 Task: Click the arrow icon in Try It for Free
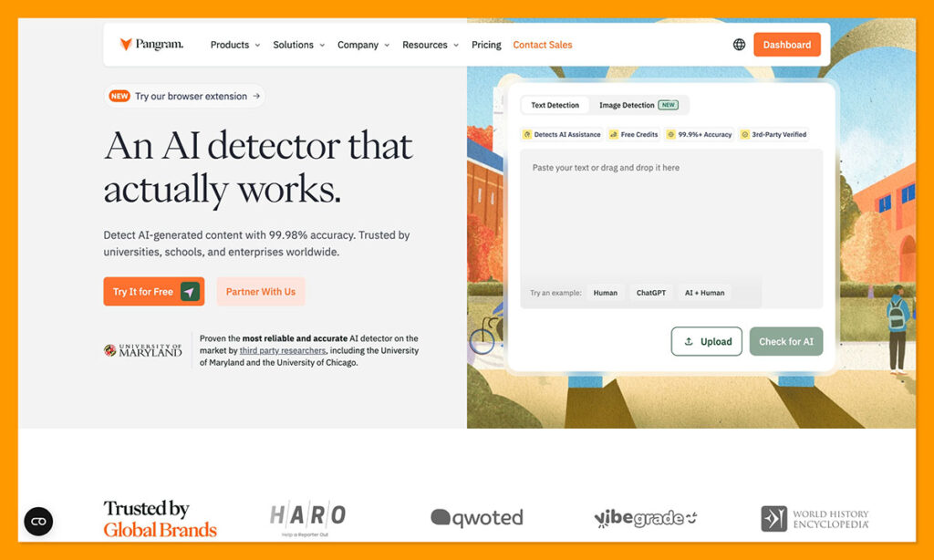pyautogui.click(x=190, y=292)
